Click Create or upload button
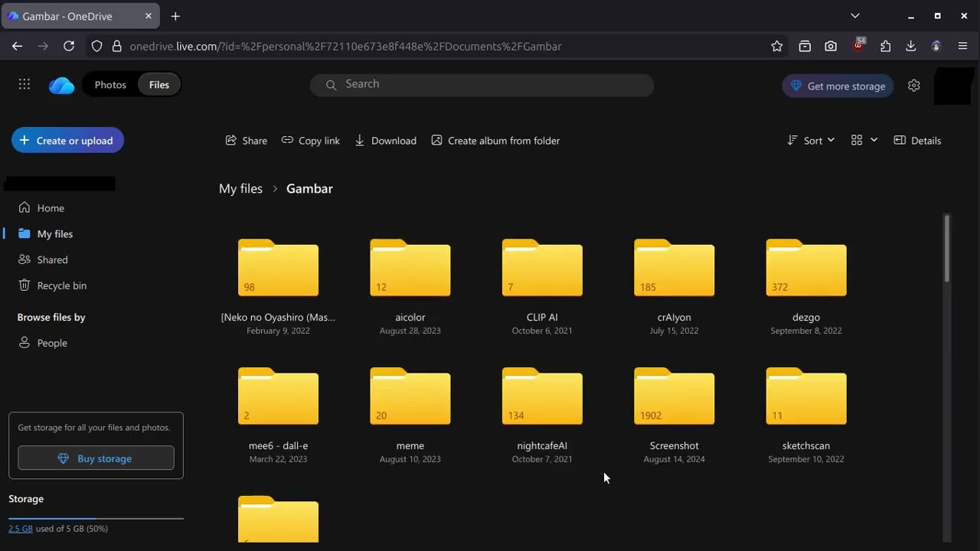Screen dimensions: 980x551 67,140
